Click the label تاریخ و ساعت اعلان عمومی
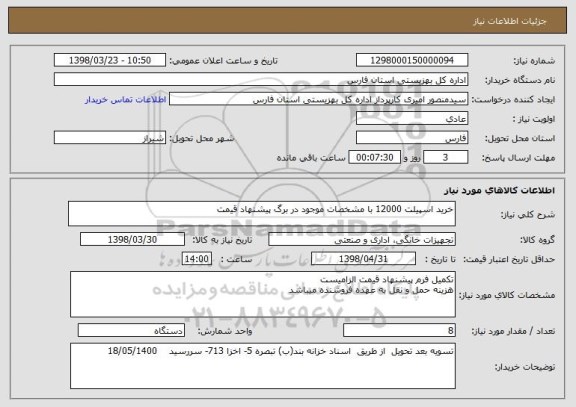This screenshot has height=407, width=576. (223, 61)
